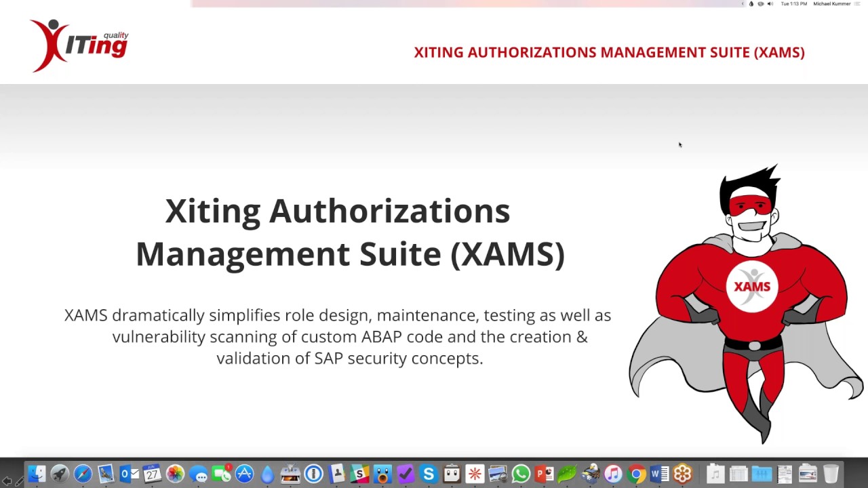868x488 pixels.
Task: Open Tweetbot bird icon in dock
Action: [x=382, y=474]
